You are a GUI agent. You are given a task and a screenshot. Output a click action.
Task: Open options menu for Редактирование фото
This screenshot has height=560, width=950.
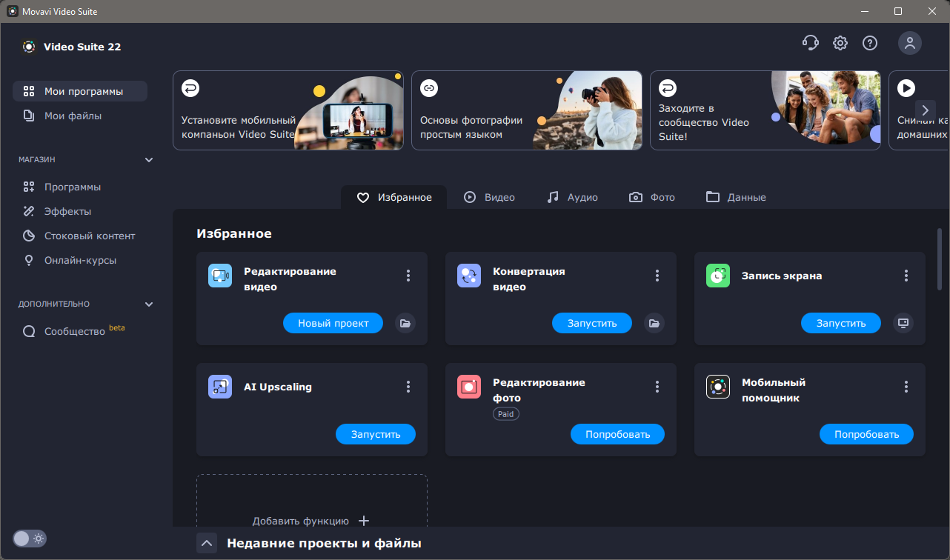pyautogui.click(x=657, y=387)
